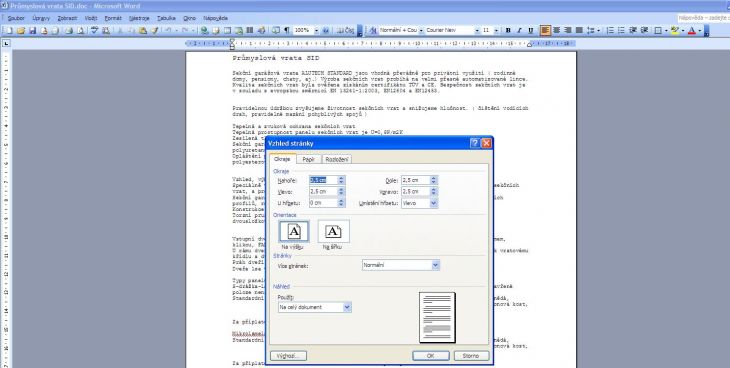Click the dialog Help question mark icon
Screen dimensions: 730x368
point(474,143)
